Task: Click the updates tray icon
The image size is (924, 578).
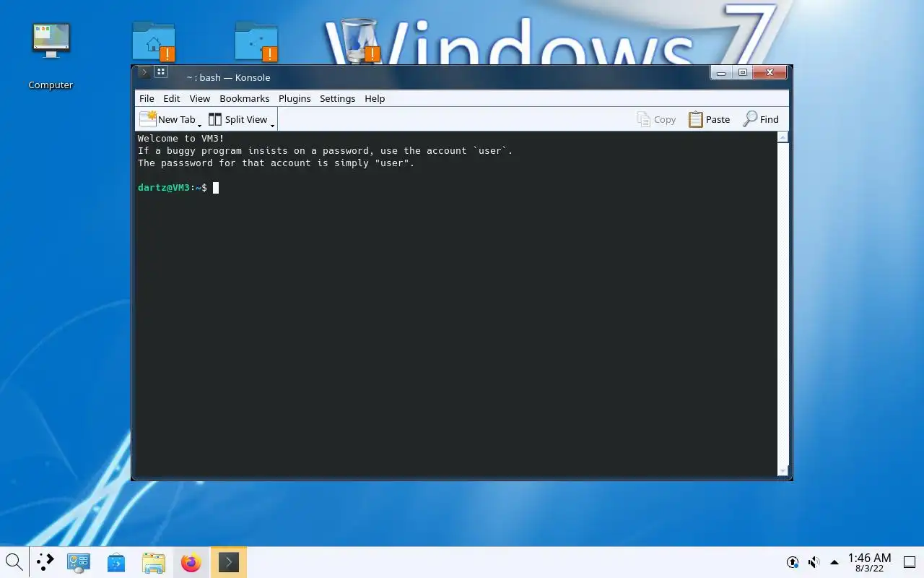Action: [793, 562]
